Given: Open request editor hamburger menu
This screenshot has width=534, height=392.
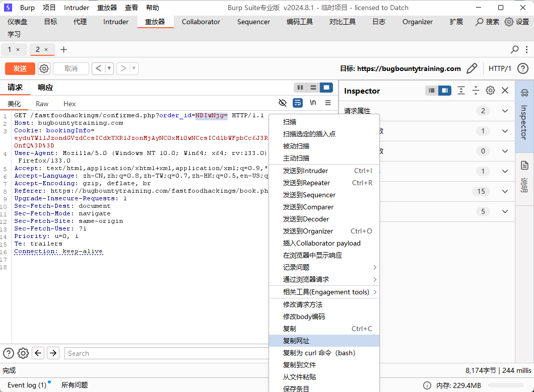Looking at the screenshot, I should pos(327,103).
